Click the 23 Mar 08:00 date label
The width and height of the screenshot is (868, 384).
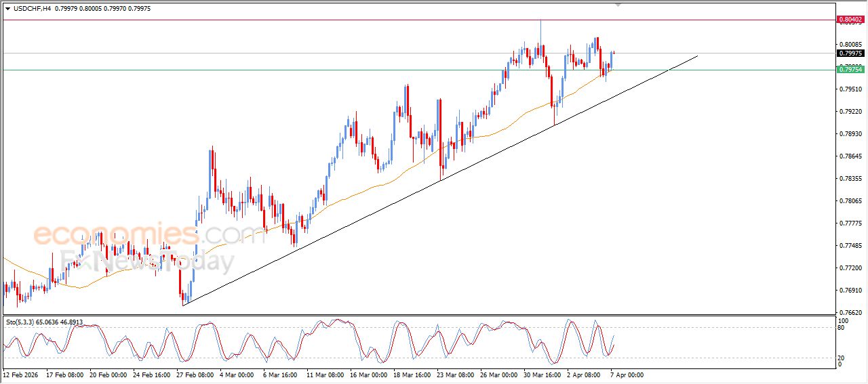click(x=456, y=374)
